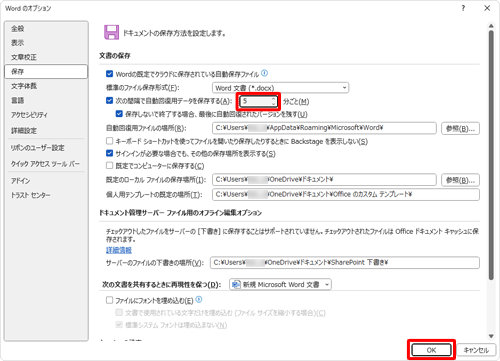Open トラスト センター category
Image resolution: width=500 pixels, height=361 pixels.
pos(31,195)
